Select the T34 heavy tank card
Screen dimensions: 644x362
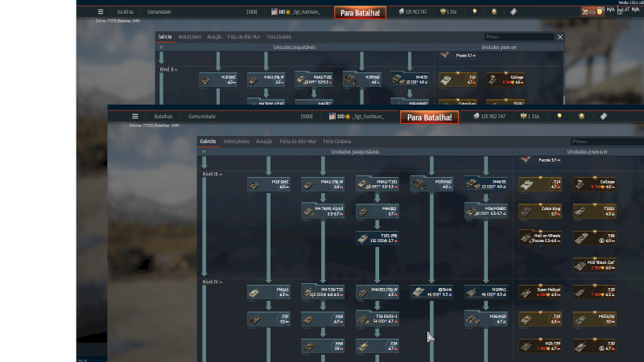[x=377, y=347]
